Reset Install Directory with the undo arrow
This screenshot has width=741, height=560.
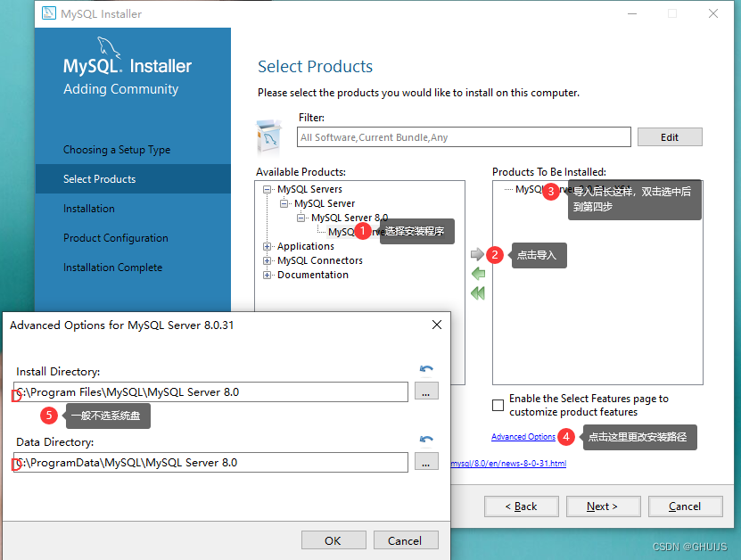[x=426, y=368]
